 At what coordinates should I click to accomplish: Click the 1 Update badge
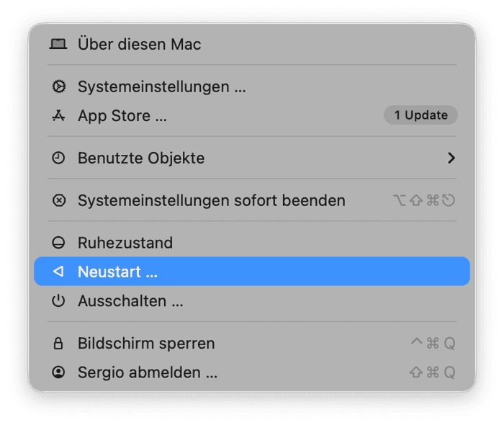420,115
